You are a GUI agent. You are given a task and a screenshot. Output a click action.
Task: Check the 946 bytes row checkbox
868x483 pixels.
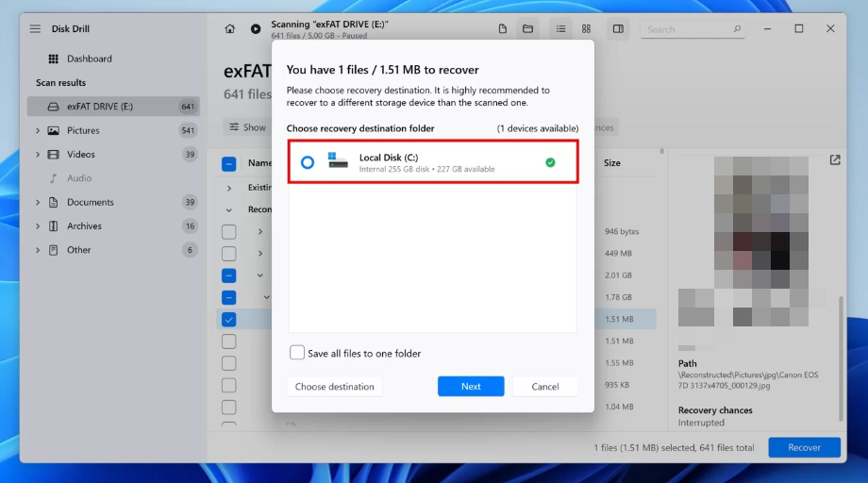tap(228, 232)
